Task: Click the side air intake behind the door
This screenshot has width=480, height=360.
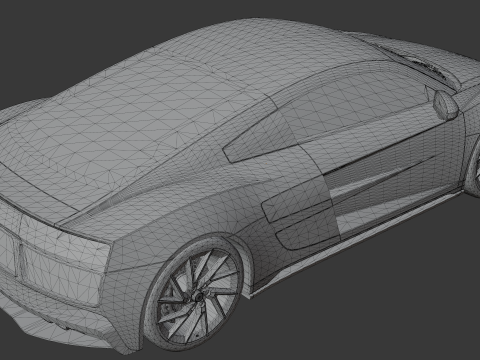Action: 297,205
